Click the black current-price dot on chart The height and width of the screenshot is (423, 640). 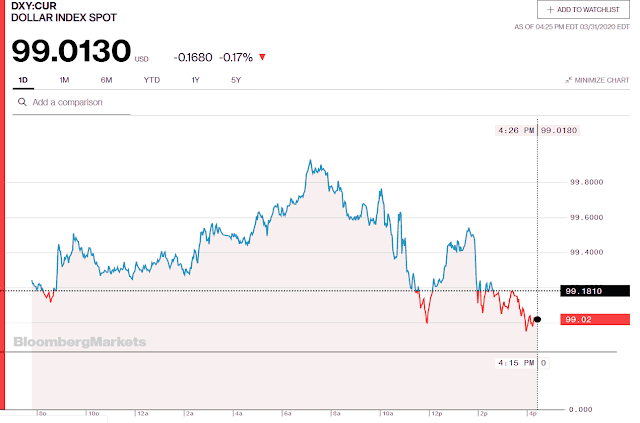(538, 319)
